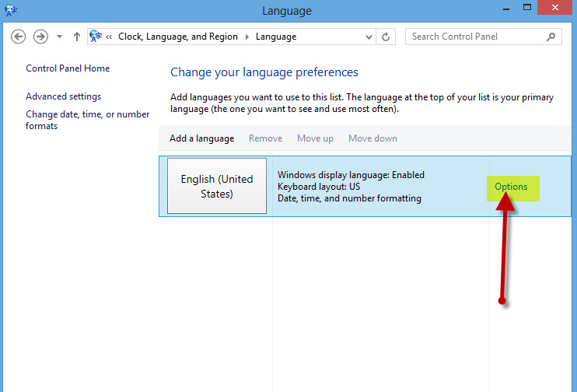Click the Language icon in the address bar
Screen dimensions: 577x392
[x=96, y=36]
